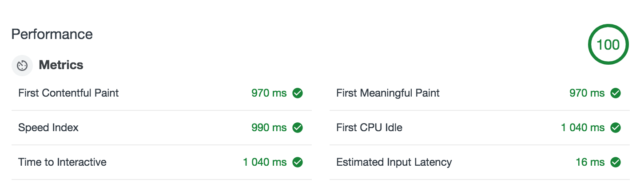Click the 16 ms input latency value
The height and width of the screenshot is (187, 644).
(x=590, y=162)
